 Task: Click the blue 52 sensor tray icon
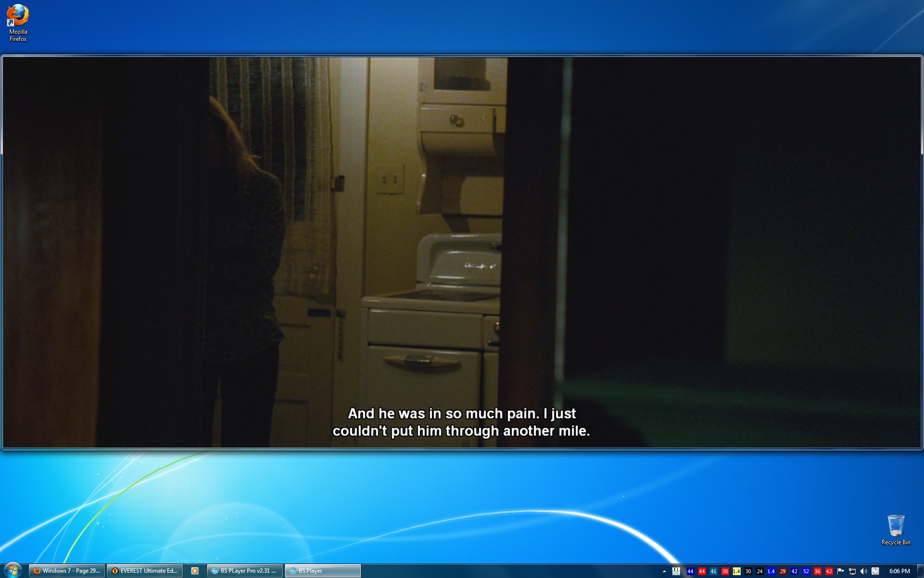[x=806, y=571]
